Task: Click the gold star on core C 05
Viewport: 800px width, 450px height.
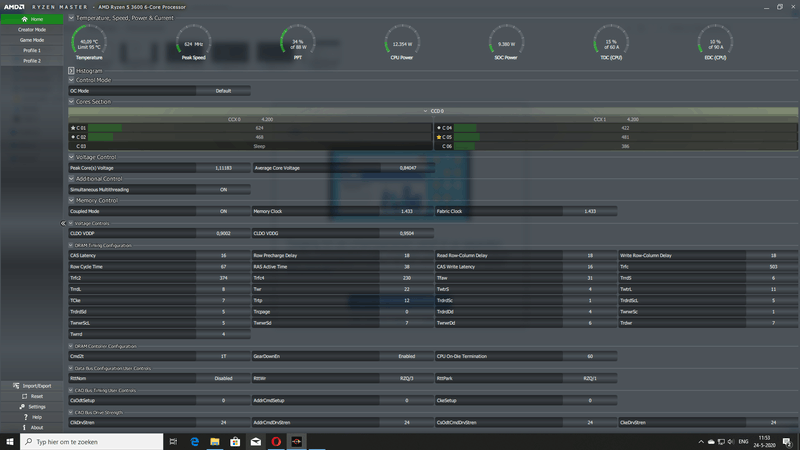Action: tap(439, 137)
